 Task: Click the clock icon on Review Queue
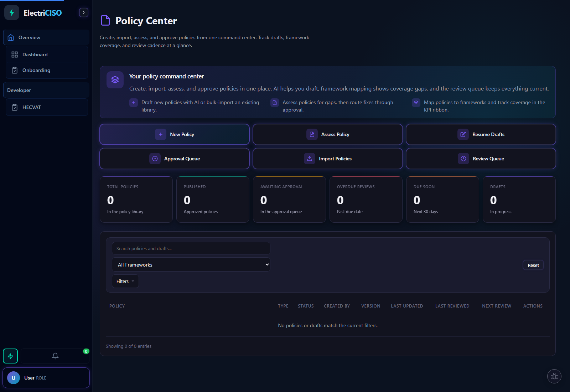click(463, 159)
